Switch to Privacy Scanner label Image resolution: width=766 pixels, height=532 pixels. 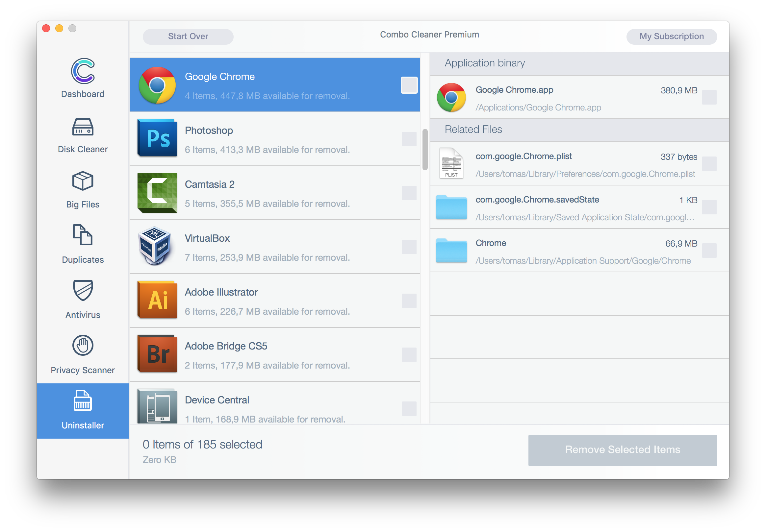[x=83, y=370]
